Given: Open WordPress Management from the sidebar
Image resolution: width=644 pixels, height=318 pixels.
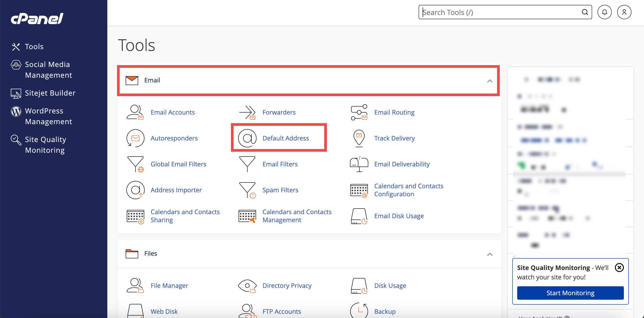Looking at the screenshot, I should click(x=49, y=116).
